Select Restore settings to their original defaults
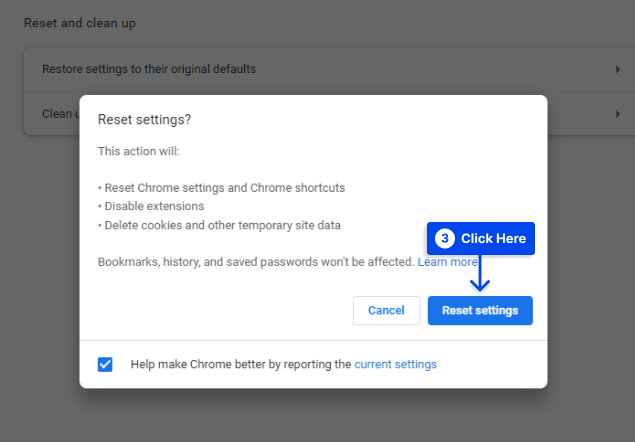The height and width of the screenshot is (442, 635). tap(329, 69)
